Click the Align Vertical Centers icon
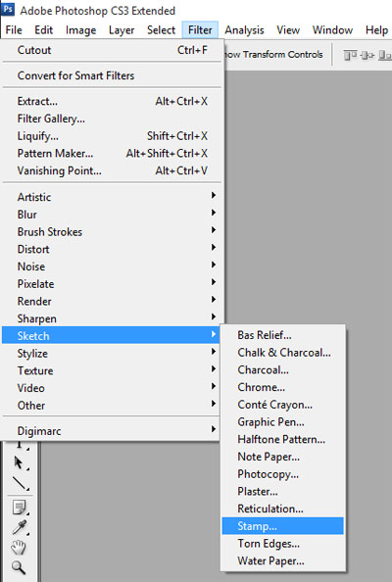 point(367,55)
